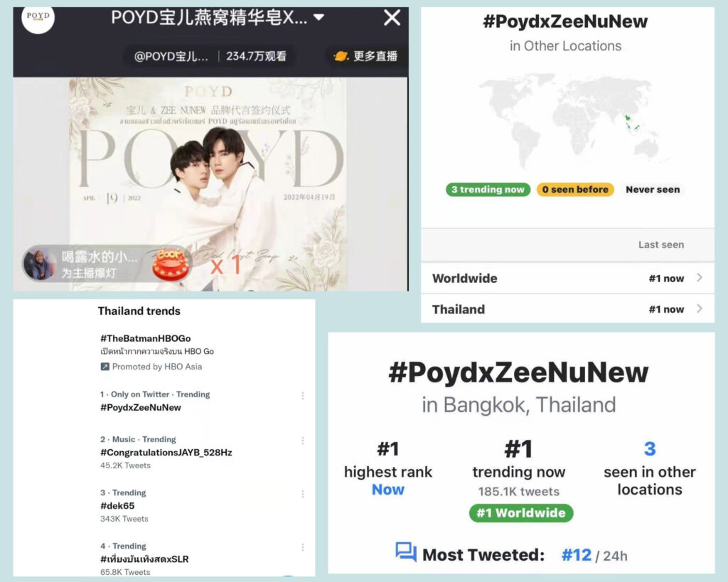
Task: Select the 'Never seen' filter
Action: coord(653,189)
